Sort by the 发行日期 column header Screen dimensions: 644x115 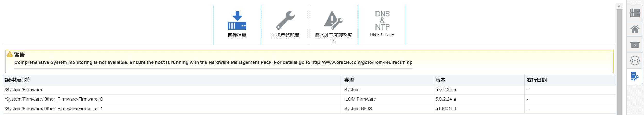[x=537, y=80]
